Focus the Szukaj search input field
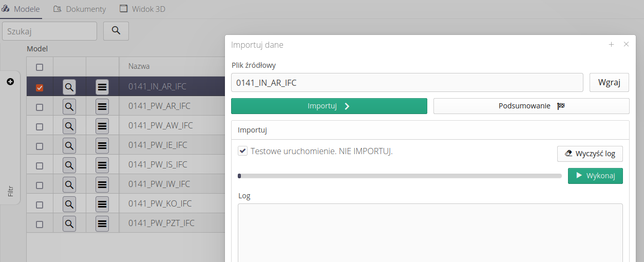The width and height of the screenshot is (644, 262). pyautogui.click(x=50, y=31)
